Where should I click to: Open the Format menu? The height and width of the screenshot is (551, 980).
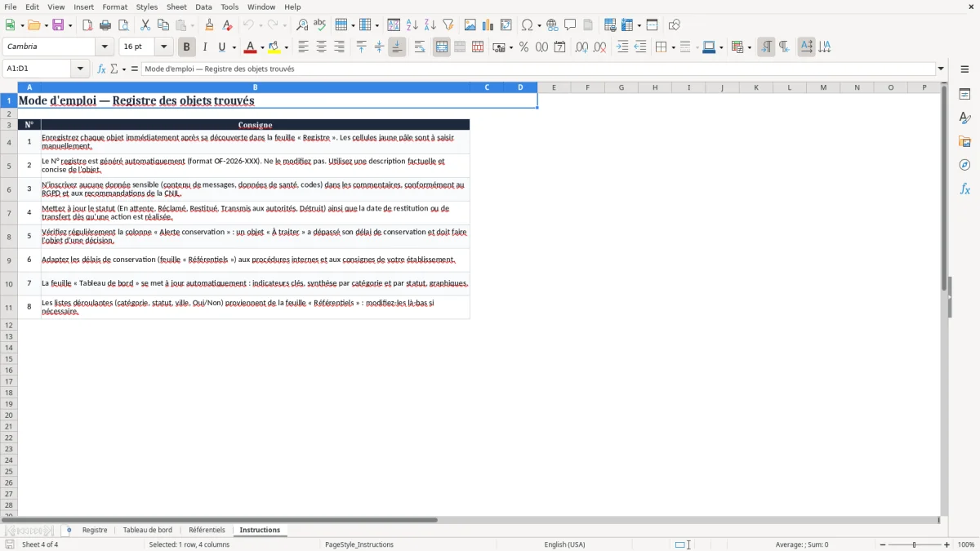(x=115, y=7)
